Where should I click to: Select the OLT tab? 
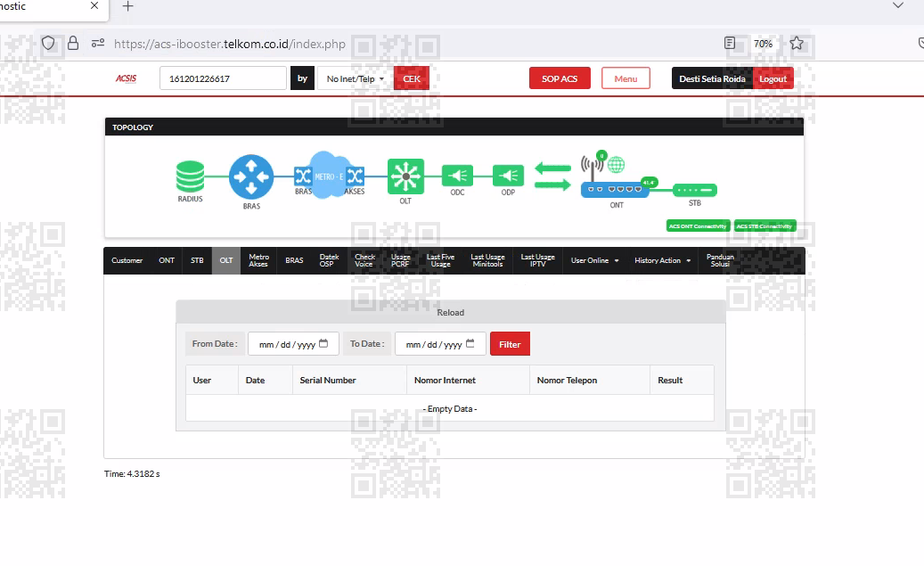[226, 260]
